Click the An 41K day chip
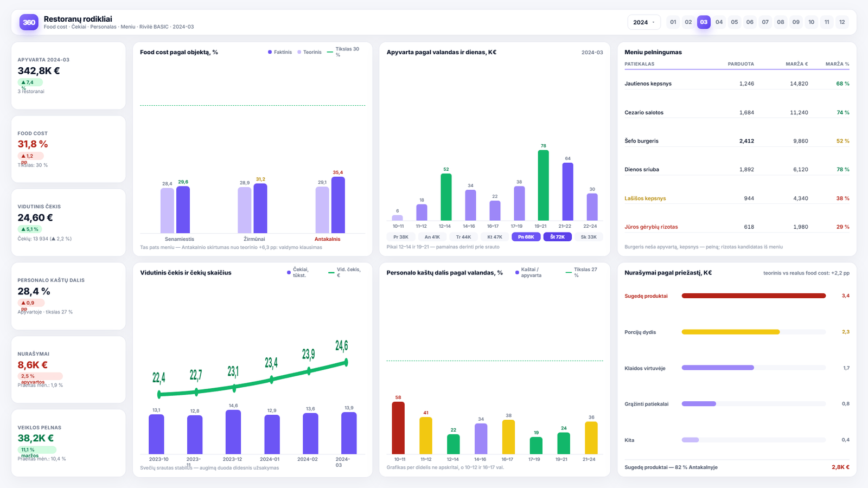The height and width of the screenshot is (488, 868). (x=432, y=237)
